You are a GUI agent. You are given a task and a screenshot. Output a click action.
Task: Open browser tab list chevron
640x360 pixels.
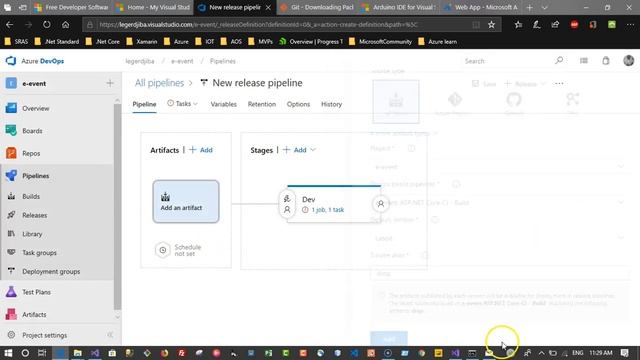coord(544,7)
